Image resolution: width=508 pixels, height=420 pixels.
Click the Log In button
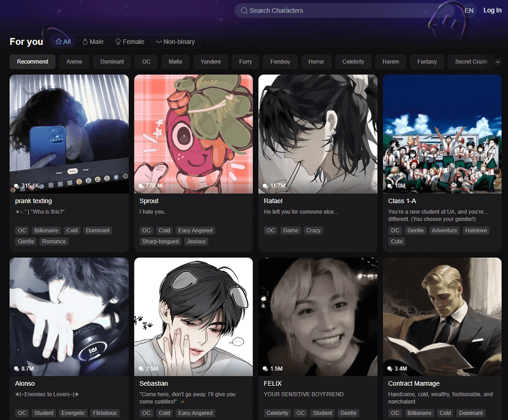pyautogui.click(x=493, y=10)
